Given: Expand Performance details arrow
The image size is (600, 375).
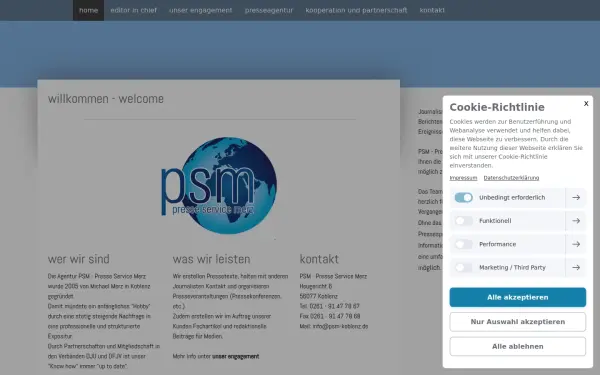Looking at the screenshot, I should coord(576,244).
